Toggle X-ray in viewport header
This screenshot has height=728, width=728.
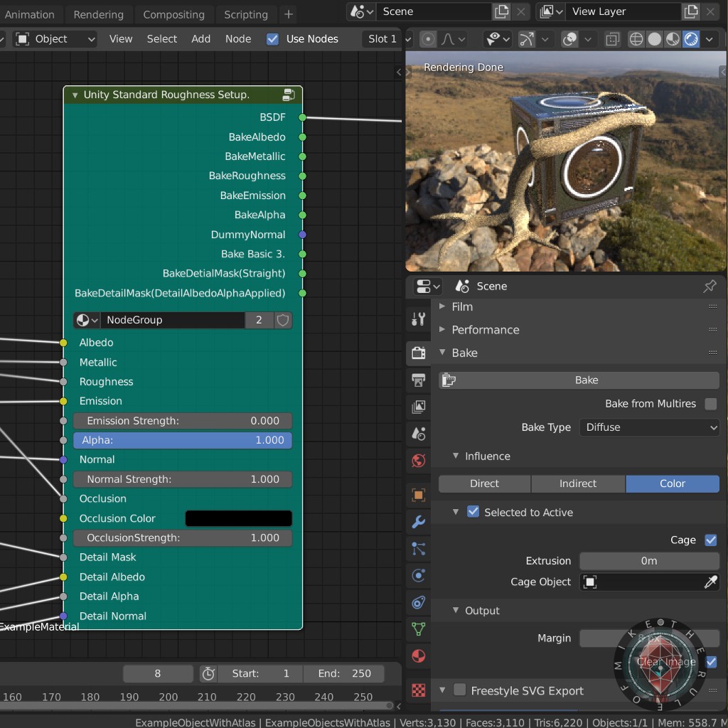tap(612, 39)
